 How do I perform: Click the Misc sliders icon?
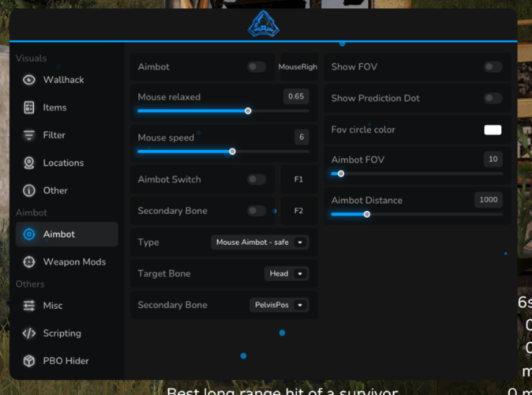pos(29,306)
